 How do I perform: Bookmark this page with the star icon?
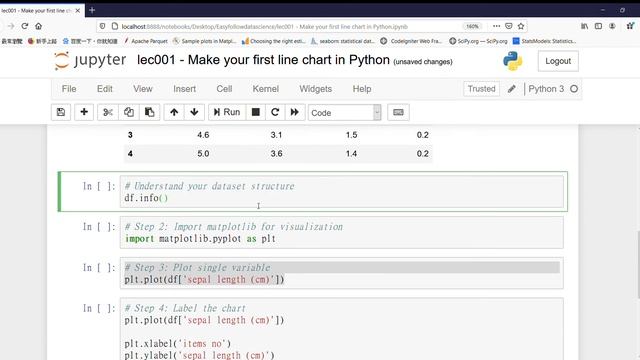point(521,26)
